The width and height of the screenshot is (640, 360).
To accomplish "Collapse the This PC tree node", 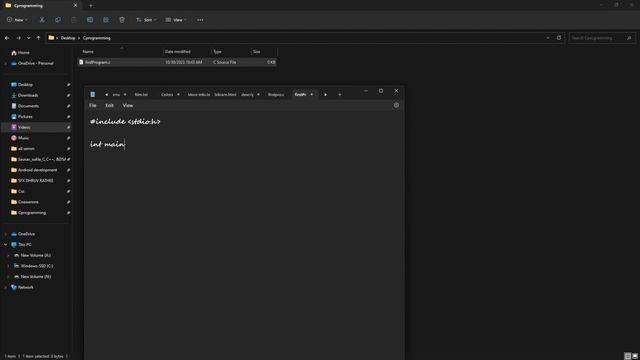I will pyautogui.click(x=5, y=244).
